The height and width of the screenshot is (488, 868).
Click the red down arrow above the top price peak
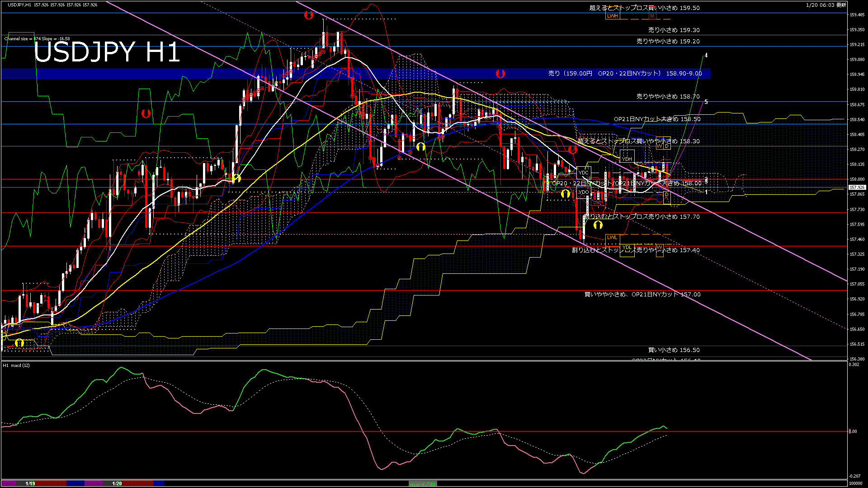(x=308, y=15)
